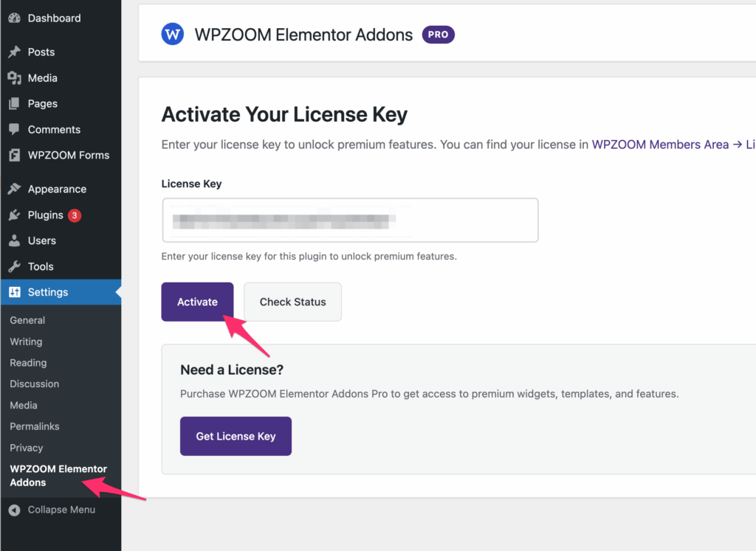Click the Check Status button

tap(292, 302)
